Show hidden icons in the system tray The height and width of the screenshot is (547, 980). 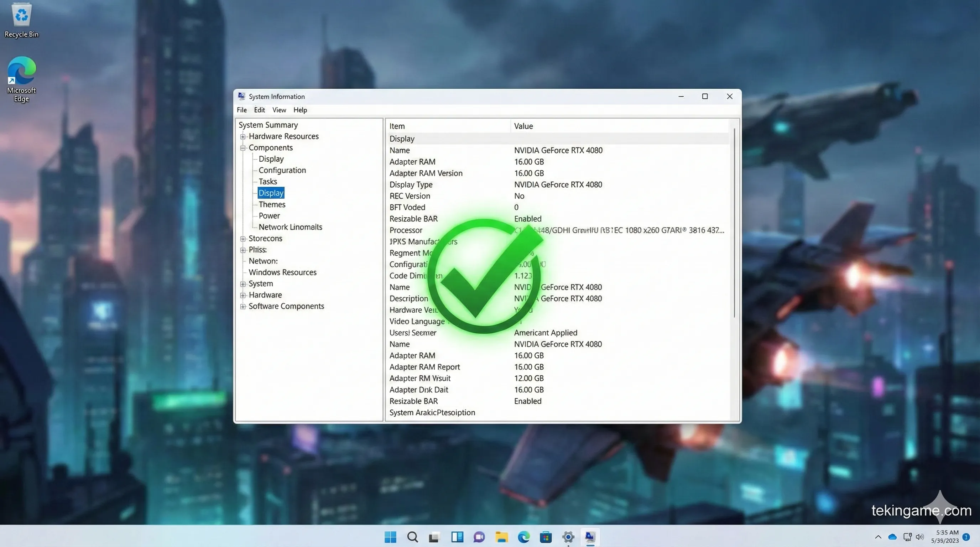click(878, 537)
